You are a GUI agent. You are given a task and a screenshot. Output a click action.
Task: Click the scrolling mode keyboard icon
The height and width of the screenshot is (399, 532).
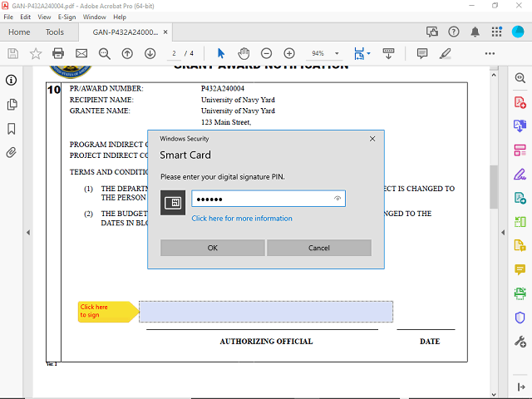tap(388, 53)
